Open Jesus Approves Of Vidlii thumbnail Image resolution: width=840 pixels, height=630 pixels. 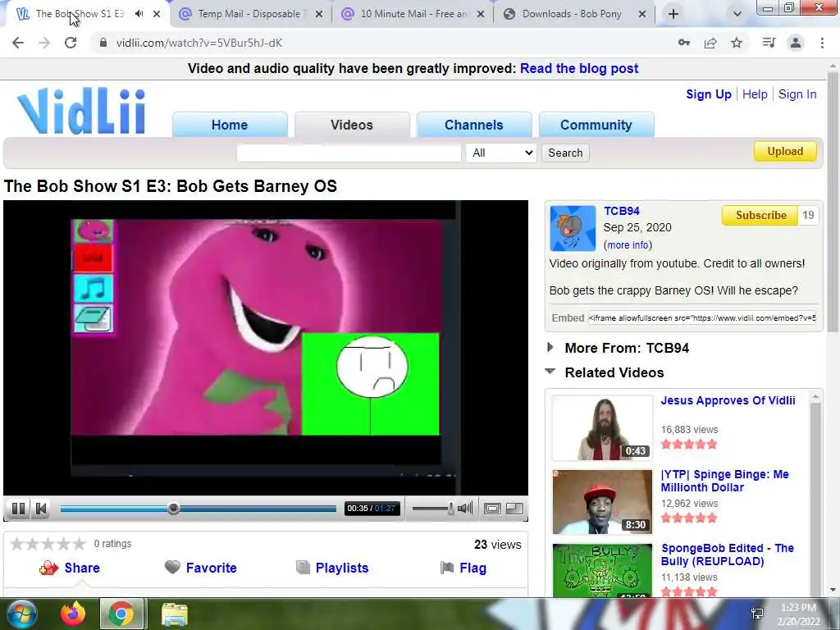click(x=602, y=428)
